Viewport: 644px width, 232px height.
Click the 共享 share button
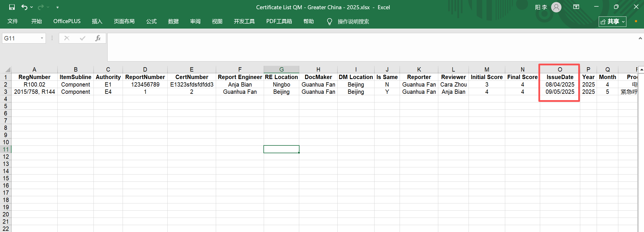pyautogui.click(x=612, y=22)
